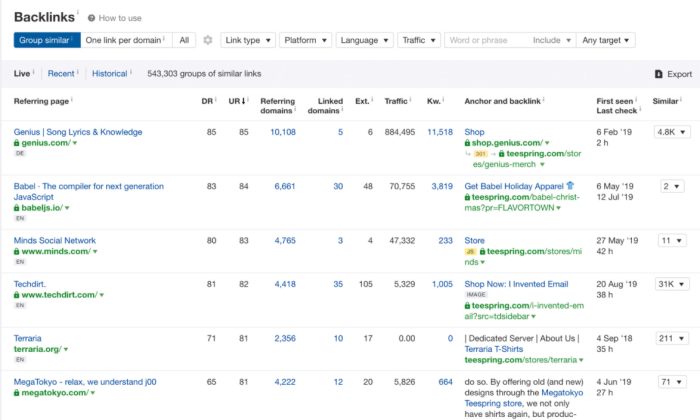This screenshot has width=700, height=420.
Task: Click the info icon beside Similar header
Action: click(681, 99)
